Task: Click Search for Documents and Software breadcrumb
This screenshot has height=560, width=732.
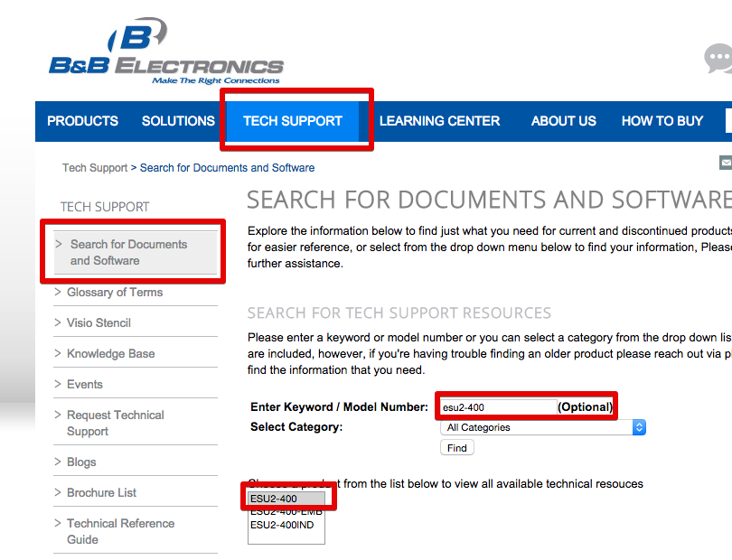Action: tap(228, 167)
